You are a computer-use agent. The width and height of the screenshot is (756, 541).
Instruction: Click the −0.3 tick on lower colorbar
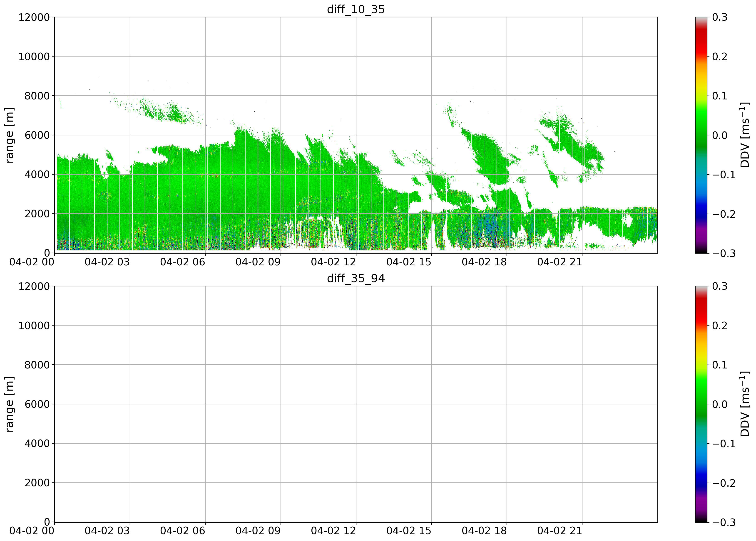724,522
